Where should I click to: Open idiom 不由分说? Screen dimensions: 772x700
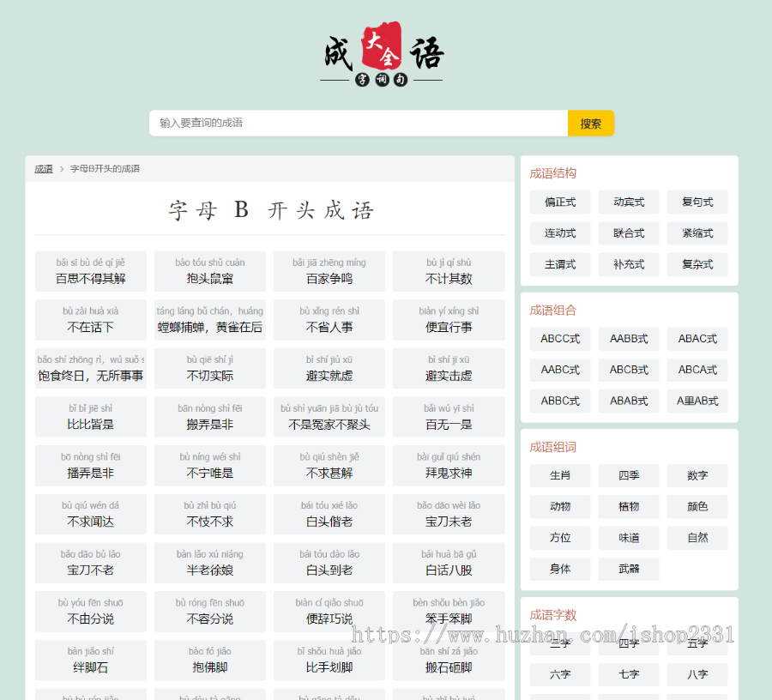coord(91,612)
